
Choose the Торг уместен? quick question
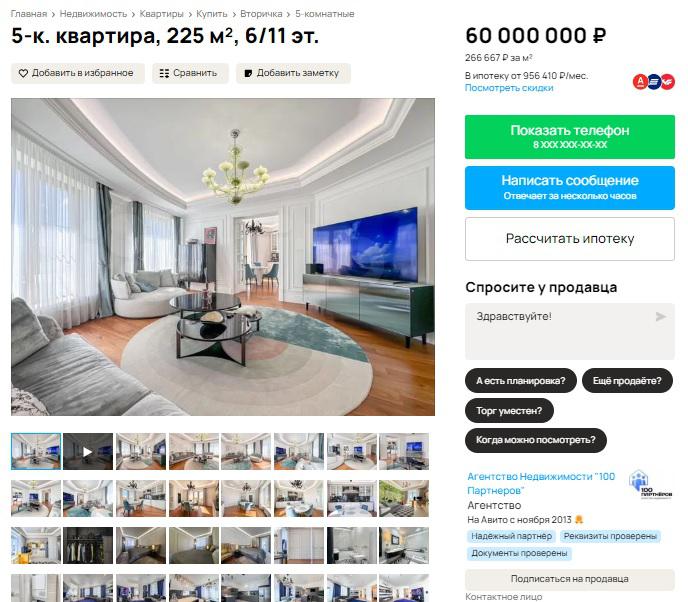[x=509, y=411]
